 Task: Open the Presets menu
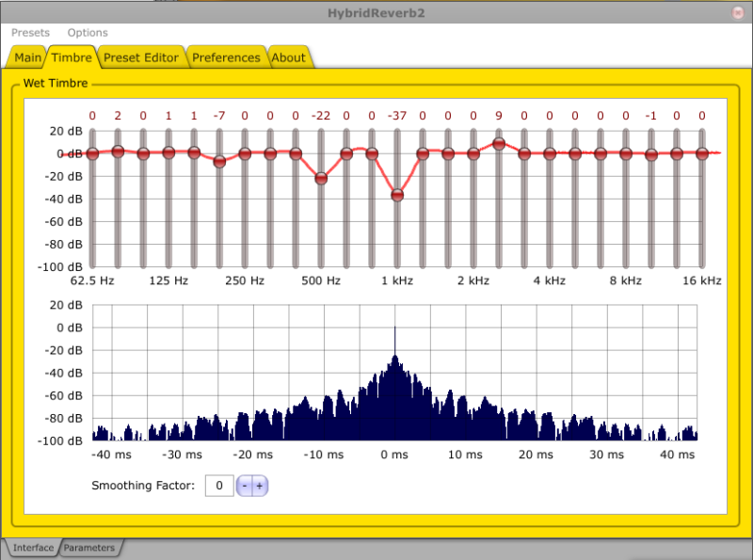30,33
